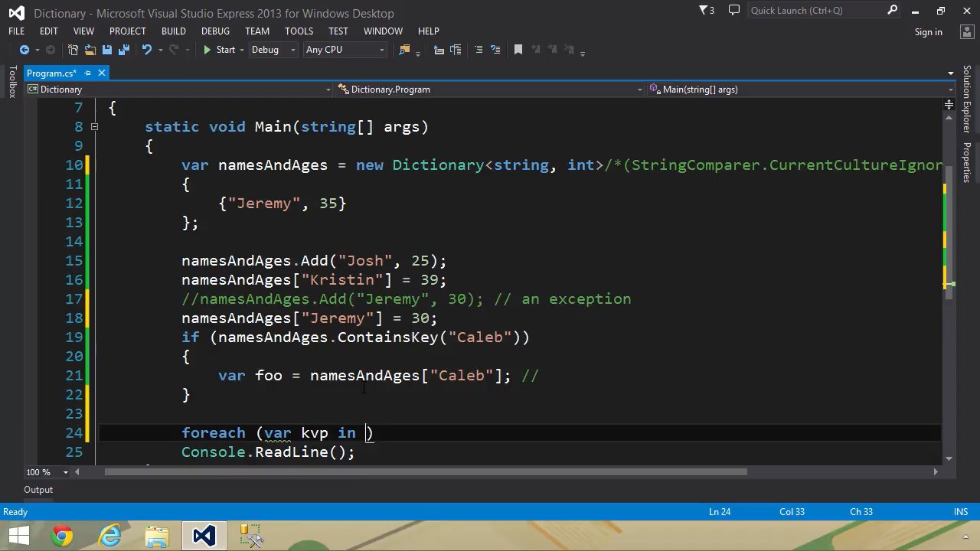Open the Solution Explorer side tab
The height and width of the screenshot is (551, 980).
point(967,99)
